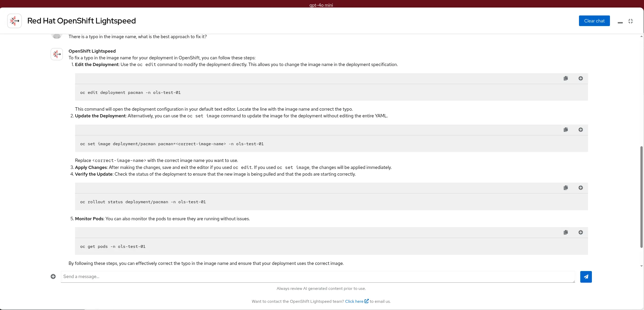The width and height of the screenshot is (644, 310).
Task: Click the 'OpenShift Lightspeed' sender name
Action: coord(92,51)
